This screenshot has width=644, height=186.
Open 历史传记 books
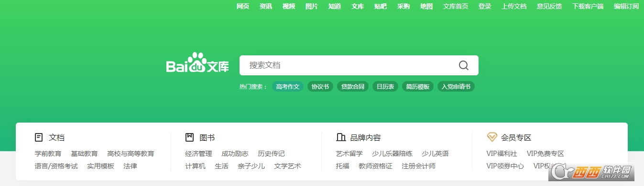coord(272,154)
